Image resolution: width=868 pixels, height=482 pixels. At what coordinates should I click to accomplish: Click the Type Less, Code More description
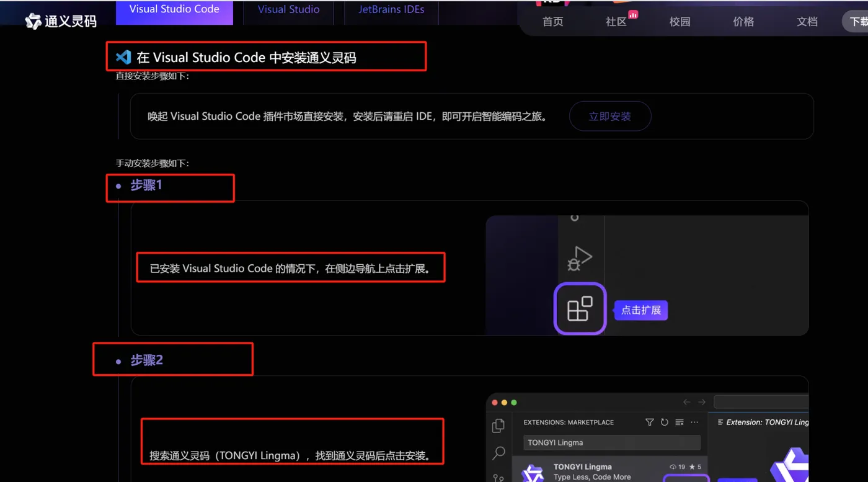pos(592,477)
